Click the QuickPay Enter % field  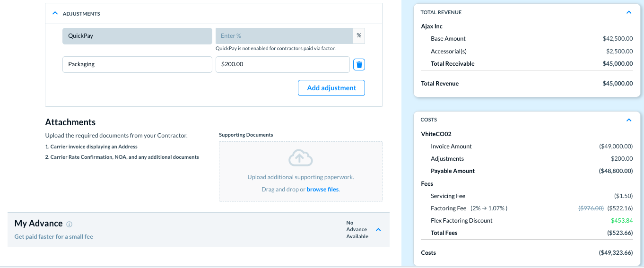[x=284, y=36]
